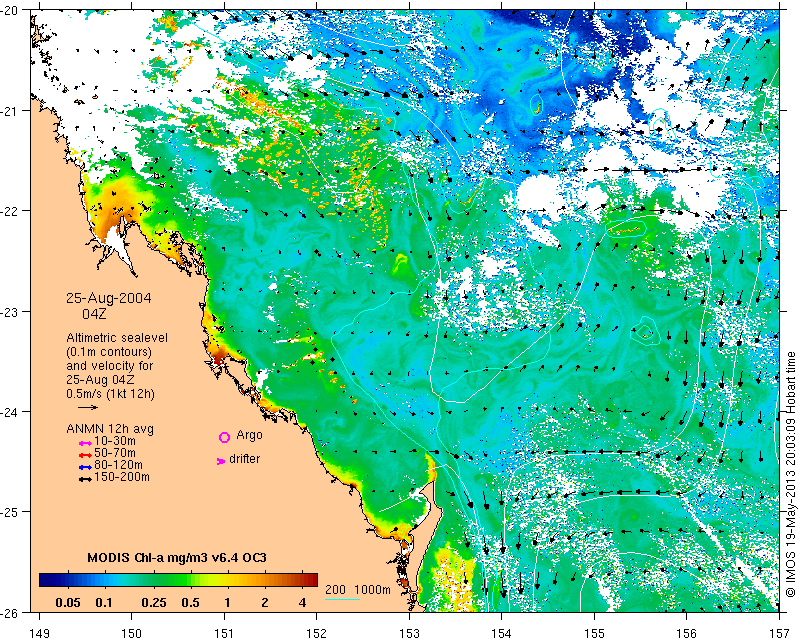Click the 'and velocity for' legend line
The width and height of the screenshot is (800, 640).
110,366
